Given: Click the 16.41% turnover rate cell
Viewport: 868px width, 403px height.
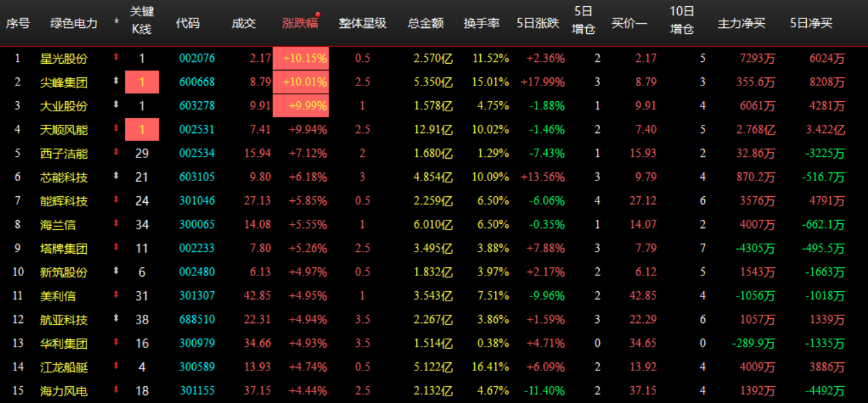Looking at the screenshot, I should tap(491, 367).
